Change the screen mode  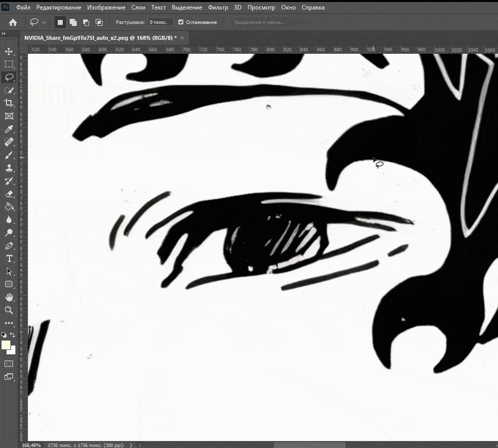[9, 376]
